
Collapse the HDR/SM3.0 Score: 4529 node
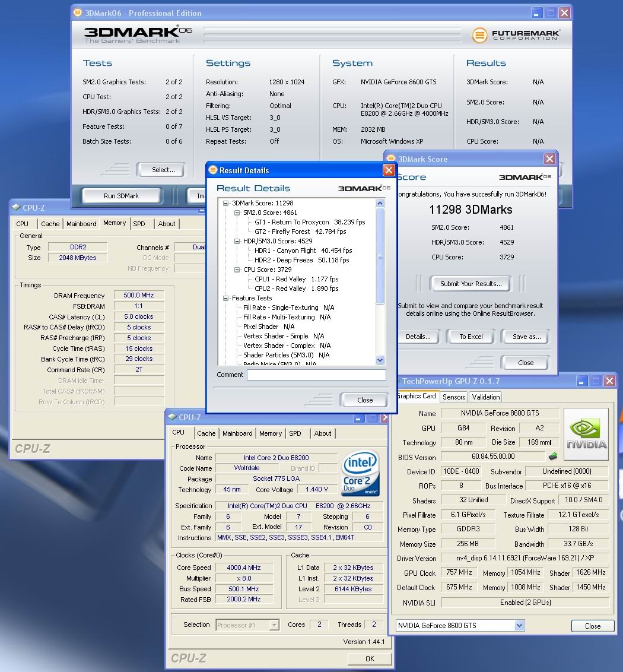pos(237,241)
